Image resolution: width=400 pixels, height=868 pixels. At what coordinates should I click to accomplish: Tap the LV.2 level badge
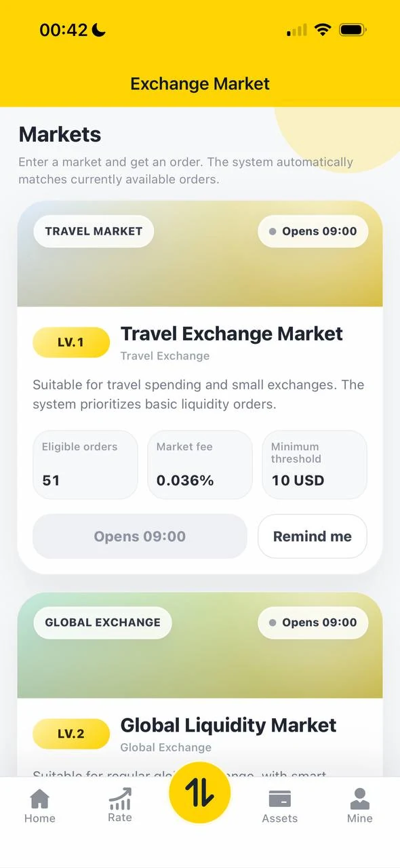point(71,734)
